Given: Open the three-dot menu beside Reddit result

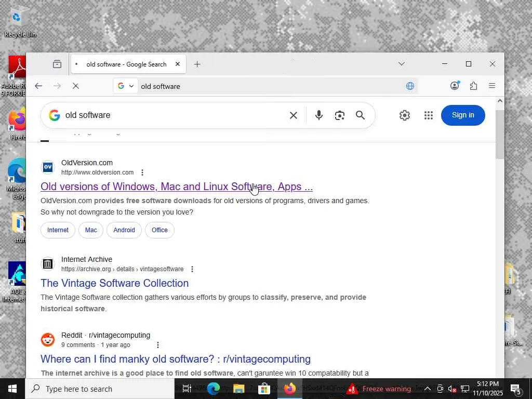Looking at the screenshot, I should 158,345.
